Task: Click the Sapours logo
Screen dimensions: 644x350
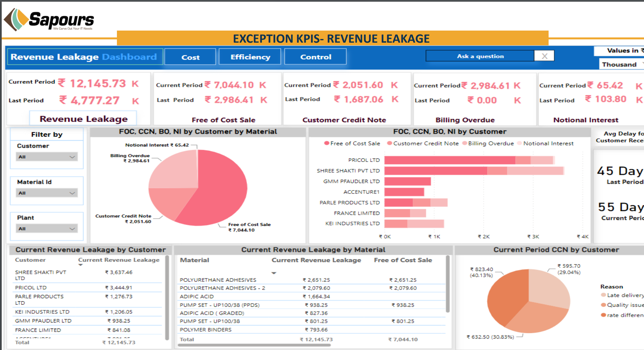Action: click(49, 19)
